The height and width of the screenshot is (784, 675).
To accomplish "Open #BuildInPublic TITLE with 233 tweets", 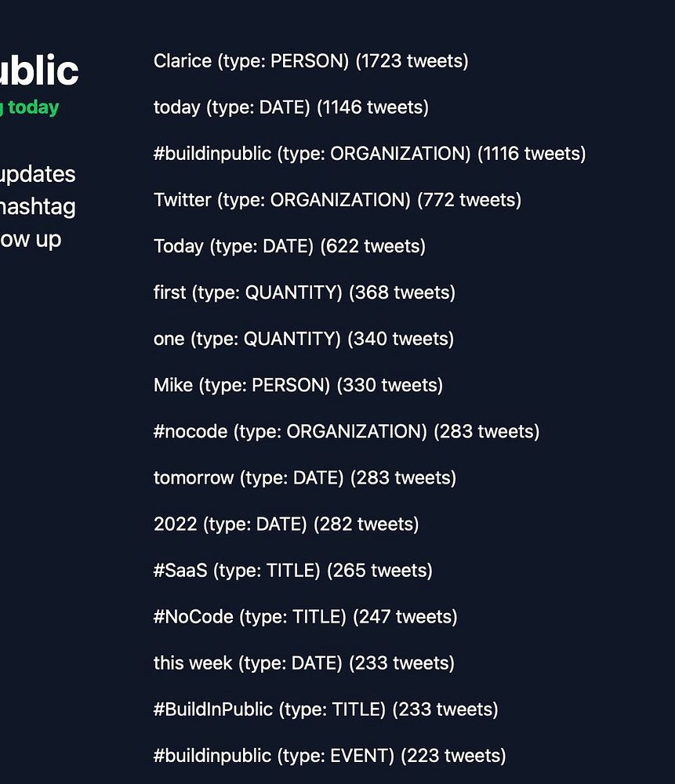I will coord(325,709).
